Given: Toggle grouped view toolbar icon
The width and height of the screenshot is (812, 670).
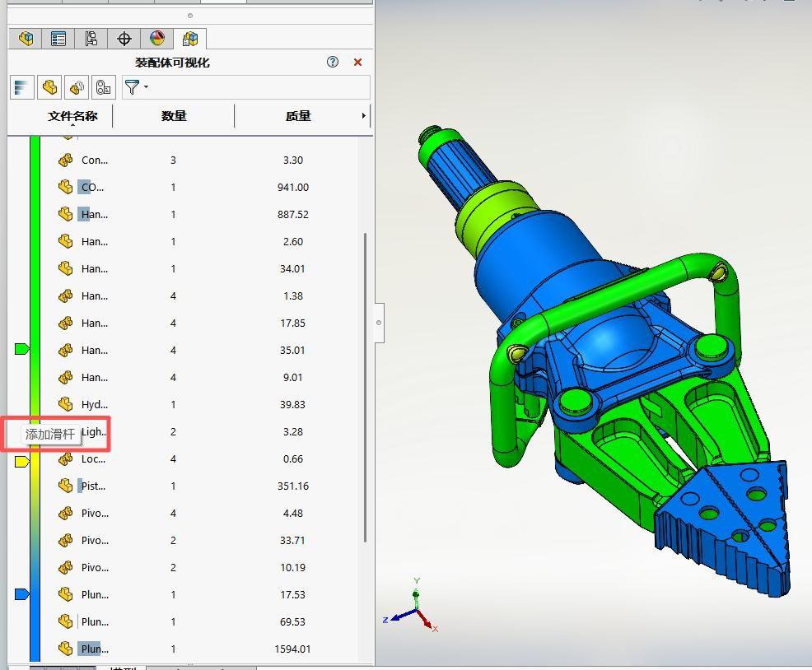Looking at the screenshot, I should [x=77, y=87].
